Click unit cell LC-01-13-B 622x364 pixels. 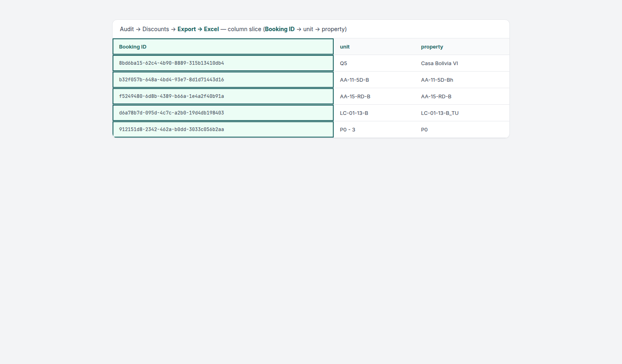[374, 113]
